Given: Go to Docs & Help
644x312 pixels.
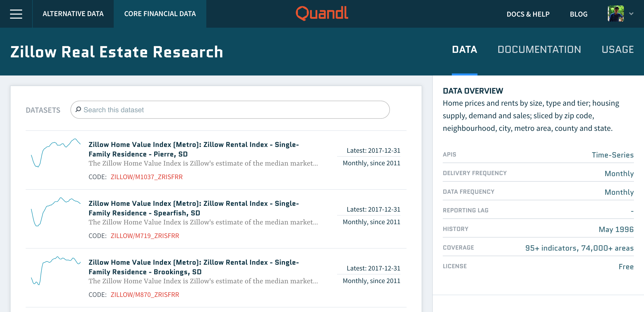Looking at the screenshot, I should coord(528,14).
